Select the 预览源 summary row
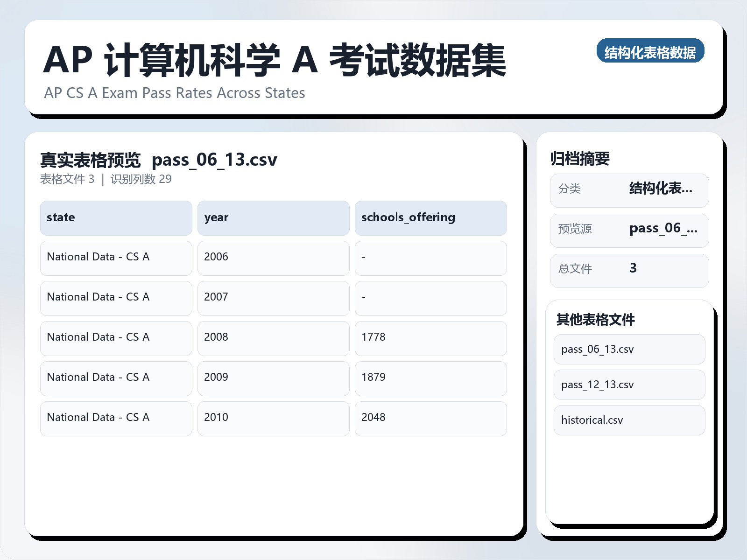This screenshot has width=747, height=560. [x=629, y=230]
